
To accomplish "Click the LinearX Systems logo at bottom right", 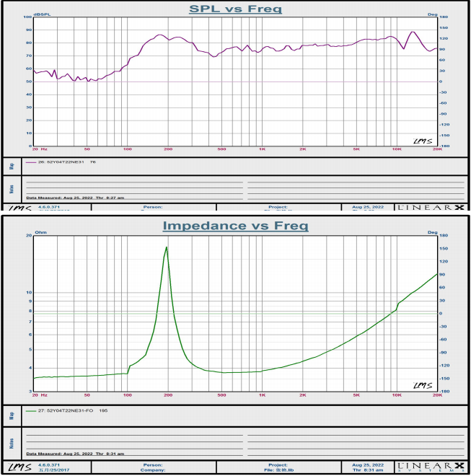I will pos(431,467).
